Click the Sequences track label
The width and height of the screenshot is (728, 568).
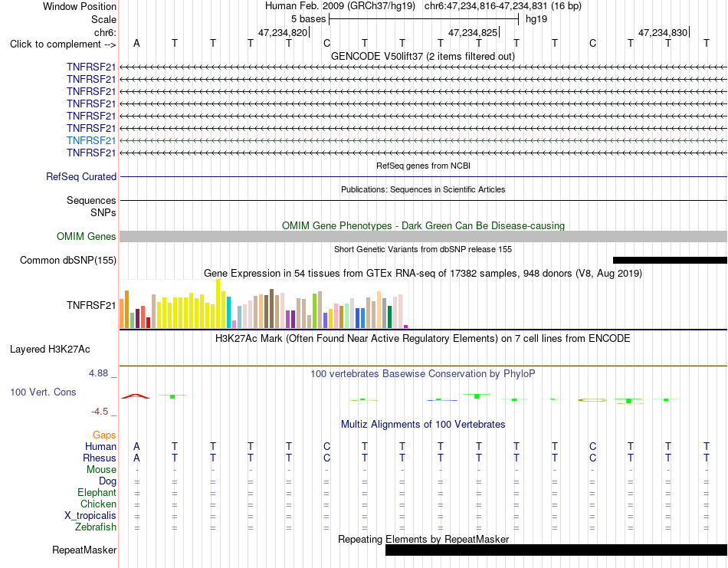click(x=91, y=200)
